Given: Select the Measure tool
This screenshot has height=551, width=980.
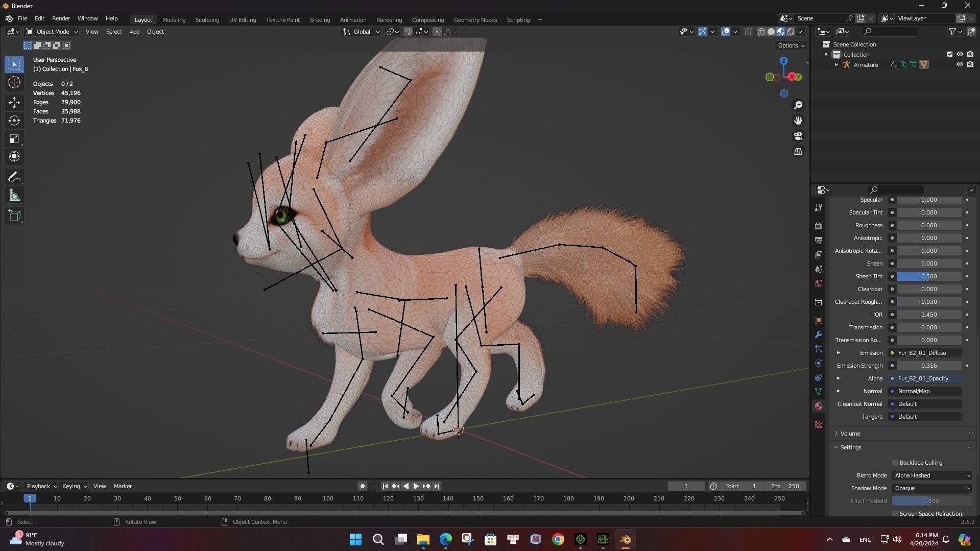Looking at the screenshot, I should [14, 195].
